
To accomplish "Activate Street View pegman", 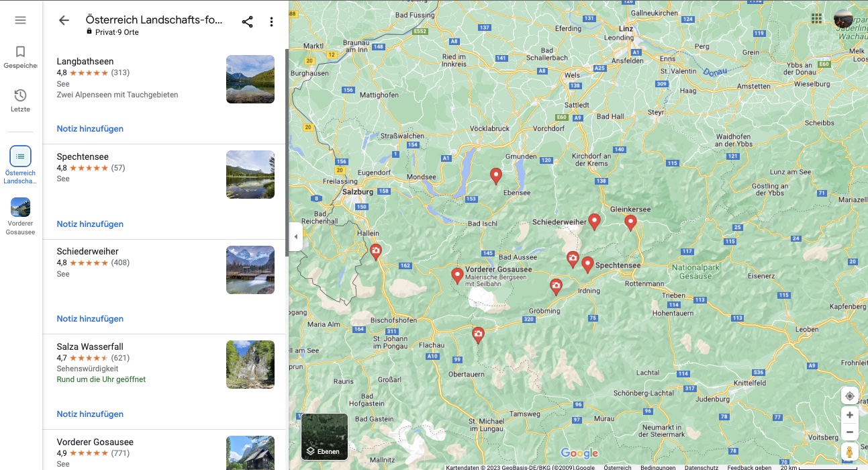I will 850,452.
